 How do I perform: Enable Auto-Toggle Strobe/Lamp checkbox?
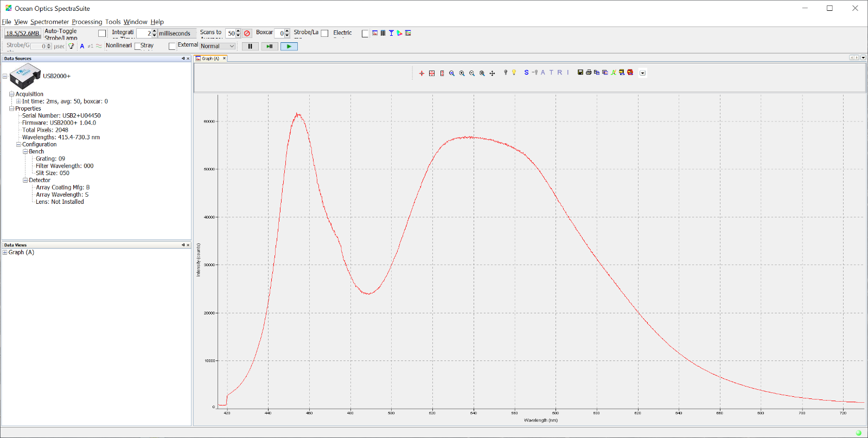[x=102, y=34]
